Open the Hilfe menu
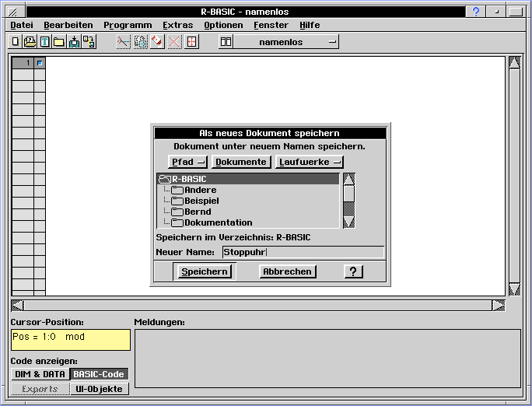Screen dimensions: 532x406 [x=310, y=25]
